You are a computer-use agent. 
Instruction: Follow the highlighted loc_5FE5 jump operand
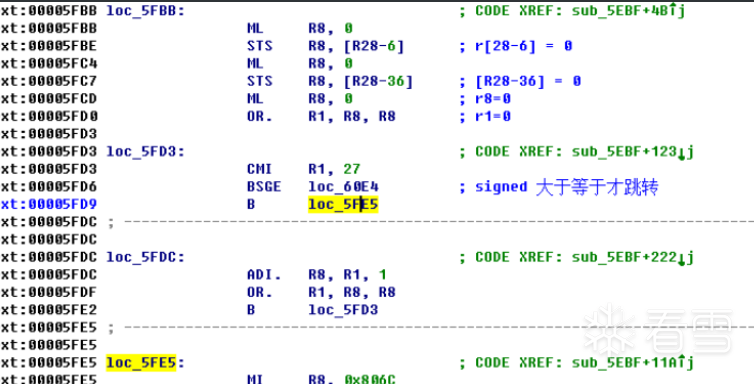pyautogui.click(x=343, y=205)
